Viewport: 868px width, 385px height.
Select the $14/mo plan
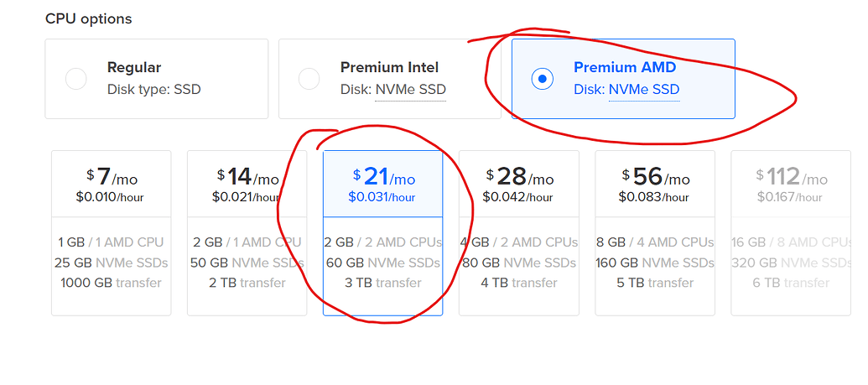pyautogui.click(x=247, y=186)
